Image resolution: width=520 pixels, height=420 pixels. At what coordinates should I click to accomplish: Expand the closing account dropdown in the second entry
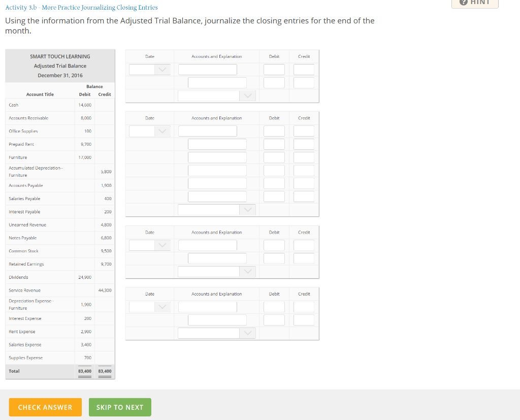click(x=247, y=209)
